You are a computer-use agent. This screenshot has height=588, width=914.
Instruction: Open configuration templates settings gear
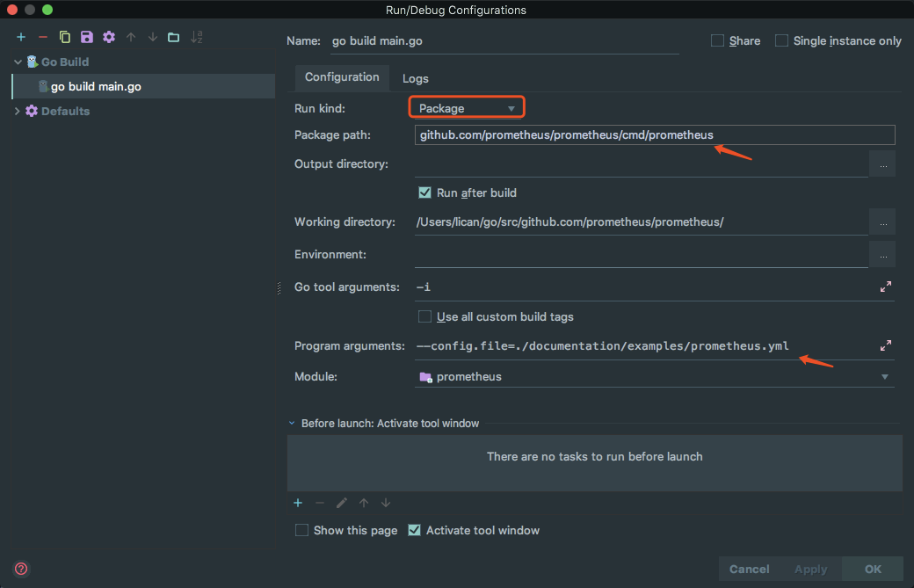108,37
